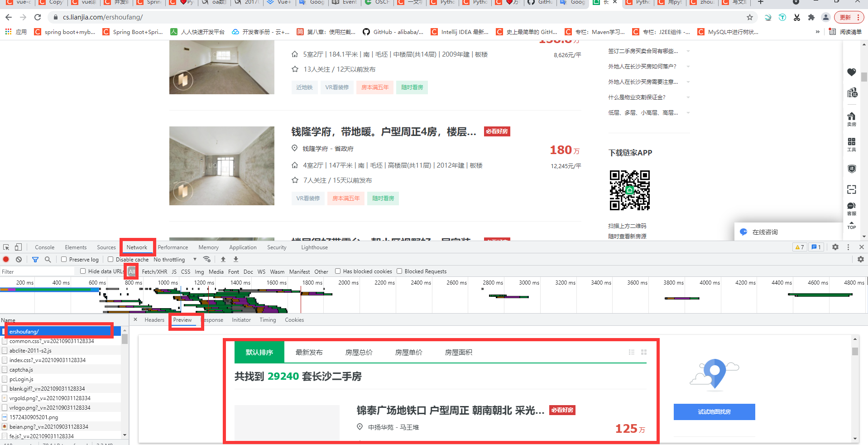868x445 pixels.
Task: Import HAR file with upload arrow
Action: point(223,259)
